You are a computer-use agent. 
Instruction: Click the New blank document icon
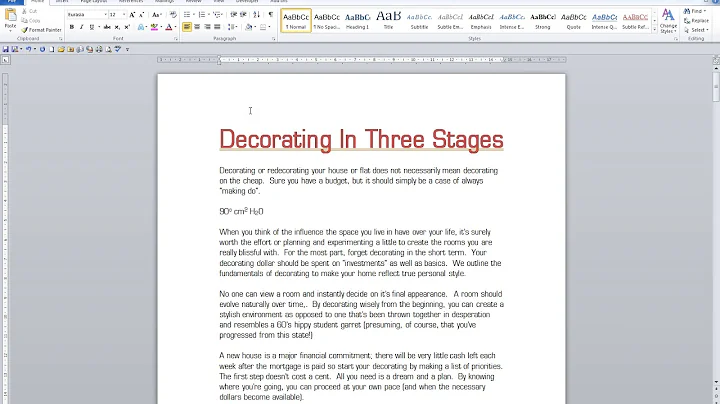(51, 49)
